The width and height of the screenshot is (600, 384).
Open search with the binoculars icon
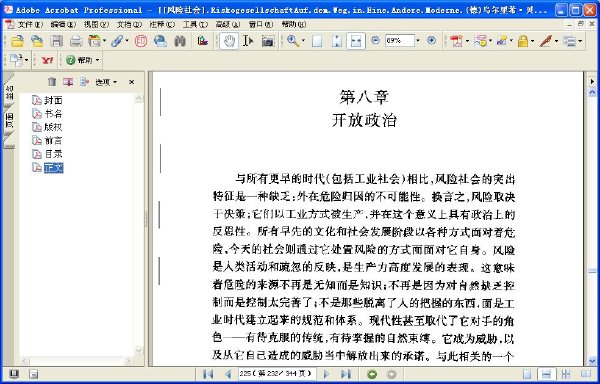180,41
